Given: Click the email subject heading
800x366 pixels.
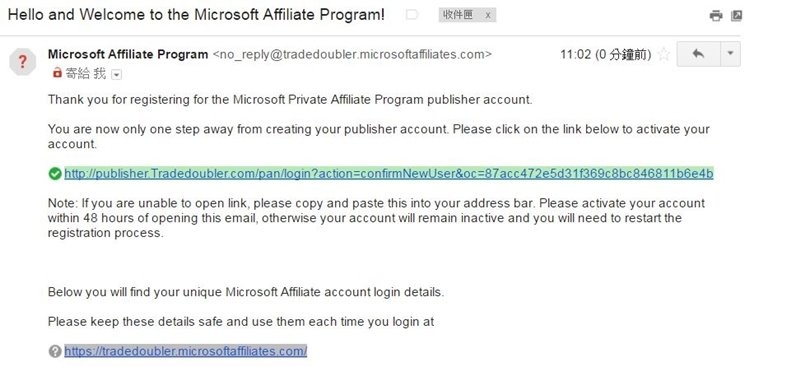Looking at the screenshot, I should (196, 14).
